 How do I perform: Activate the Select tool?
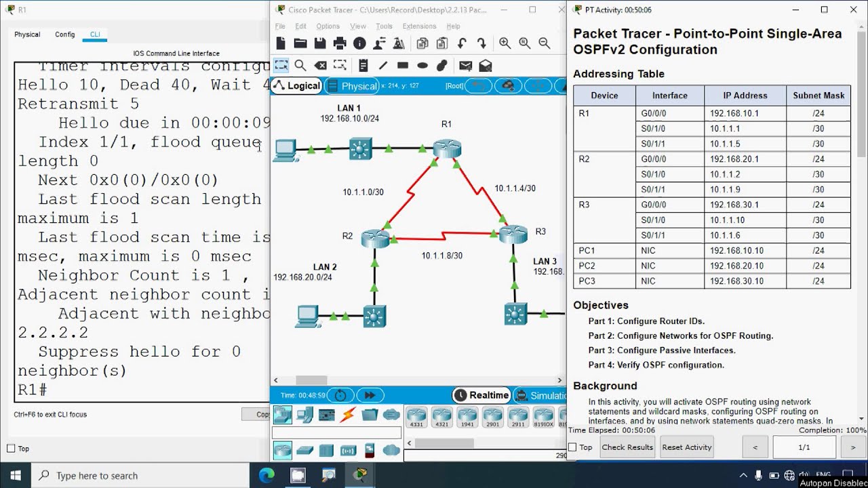(x=281, y=66)
